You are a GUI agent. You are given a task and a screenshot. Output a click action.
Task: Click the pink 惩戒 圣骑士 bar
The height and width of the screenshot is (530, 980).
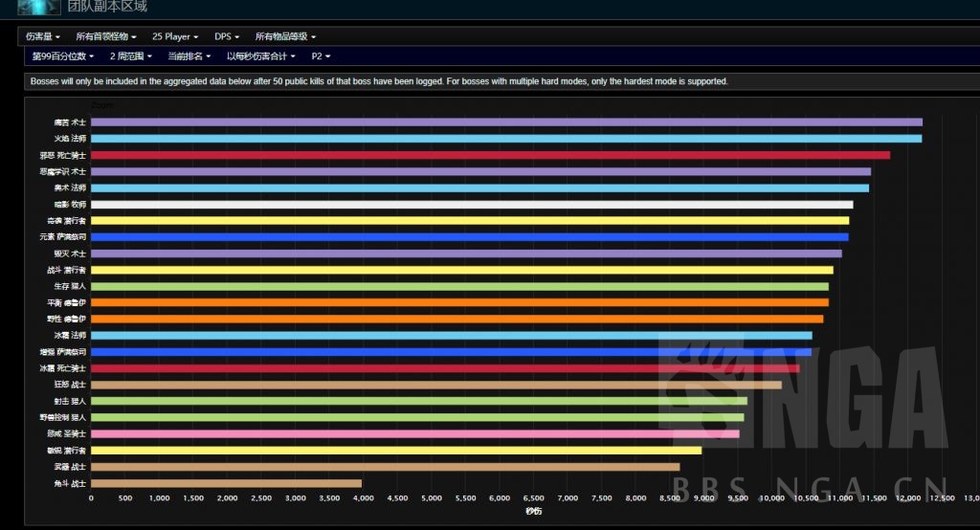click(415, 433)
